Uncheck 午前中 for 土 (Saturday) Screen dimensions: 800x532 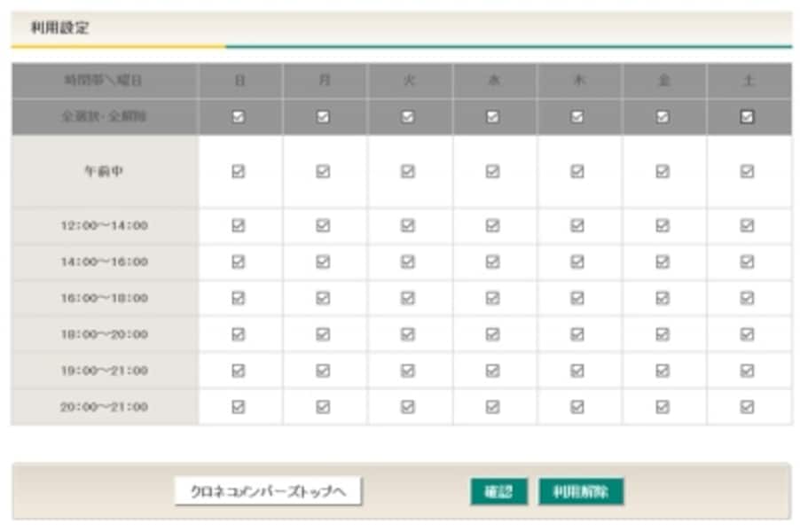(747, 171)
